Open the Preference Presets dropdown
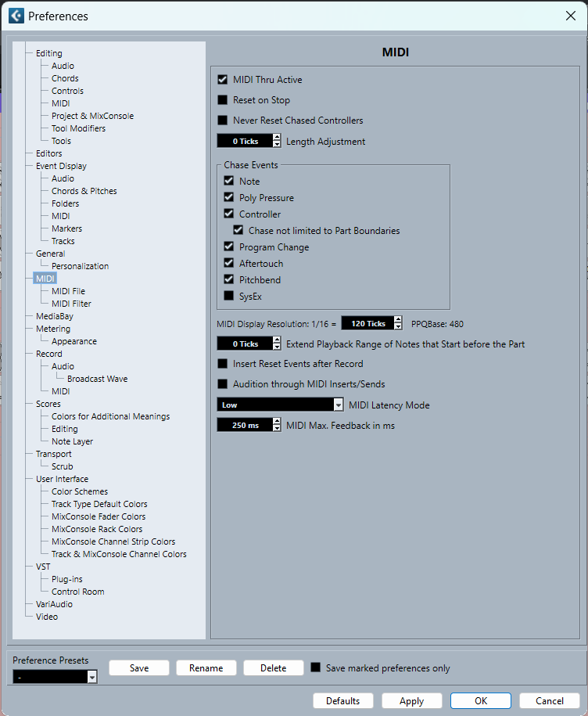This screenshot has height=716, width=588. click(91, 677)
